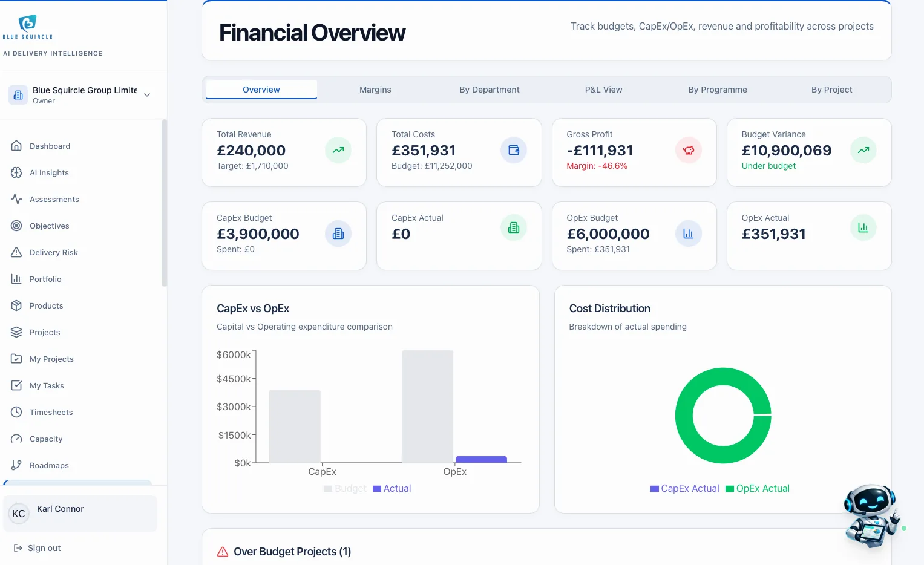Open Delivery Risk warning triangle icon
924x565 pixels.
[16, 252]
